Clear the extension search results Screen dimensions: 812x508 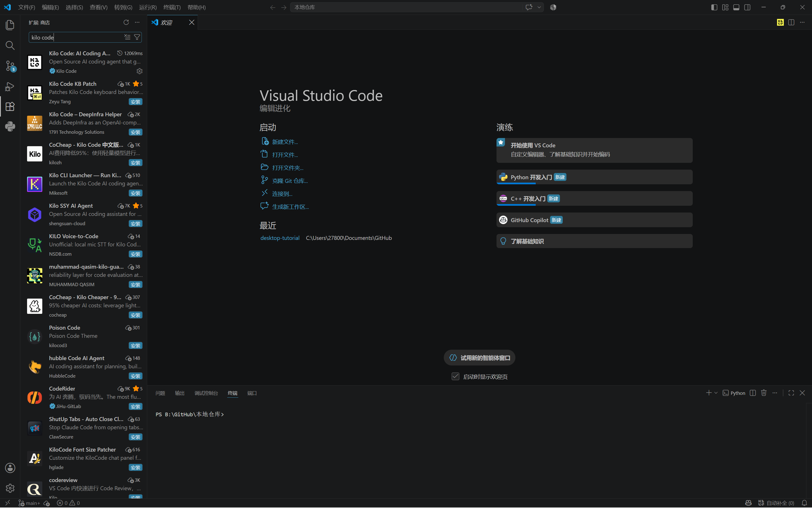pyautogui.click(x=127, y=37)
